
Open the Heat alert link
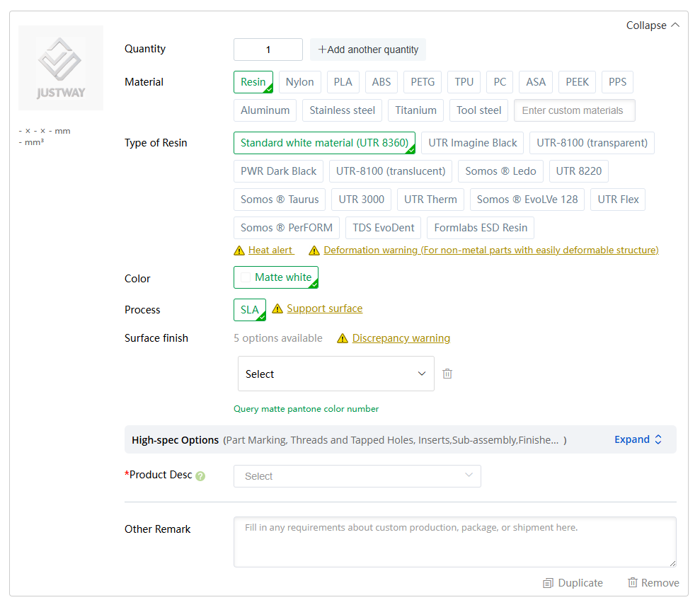270,250
